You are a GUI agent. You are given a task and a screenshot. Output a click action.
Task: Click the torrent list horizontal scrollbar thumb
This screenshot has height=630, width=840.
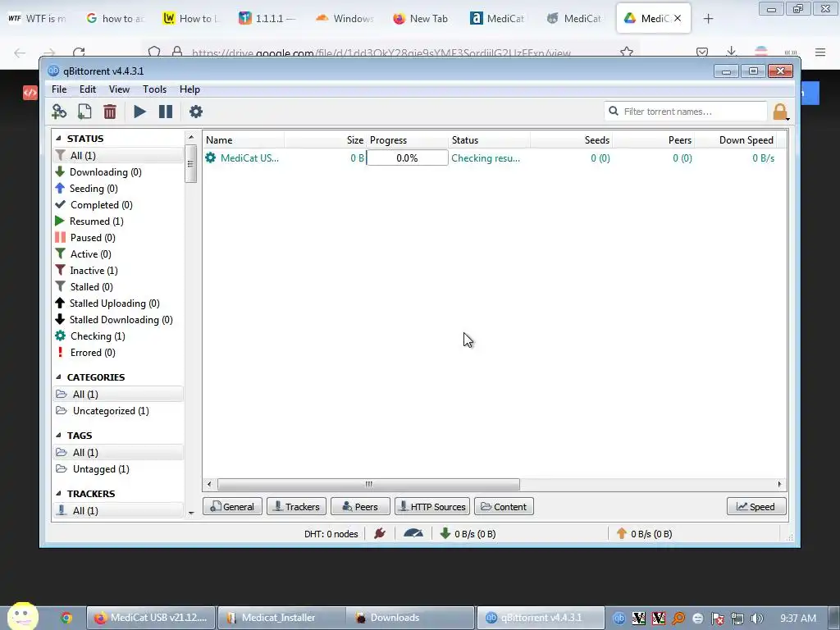click(x=368, y=484)
